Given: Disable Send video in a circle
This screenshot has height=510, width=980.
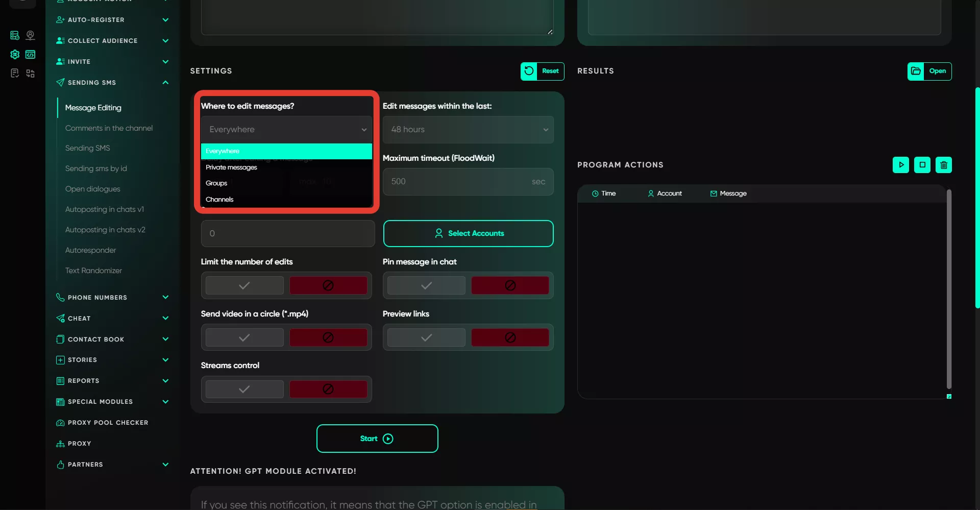Looking at the screenshot, I should [328, 337].
